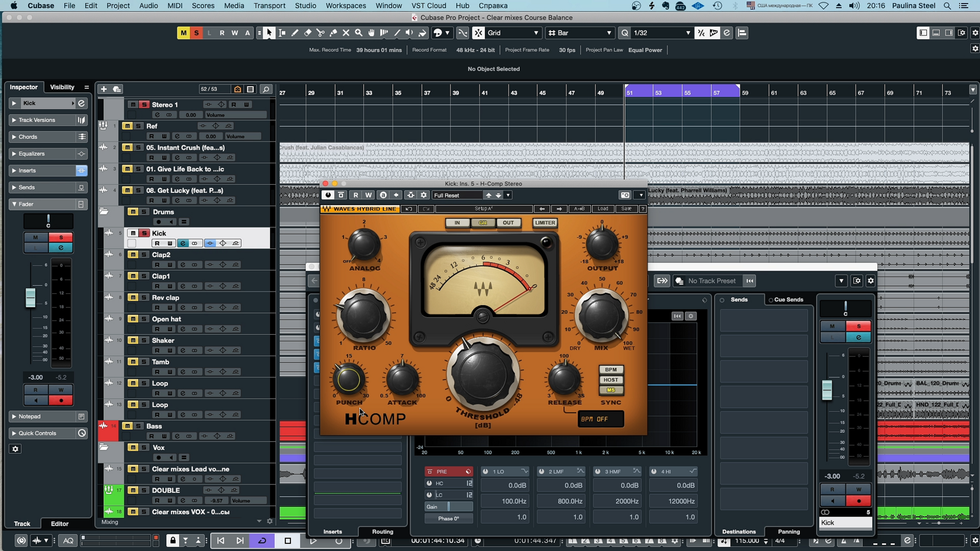Screen dimensions: 980x551
Task: Click the Inspector setup gear icon
Action: [x=16, y=449]
